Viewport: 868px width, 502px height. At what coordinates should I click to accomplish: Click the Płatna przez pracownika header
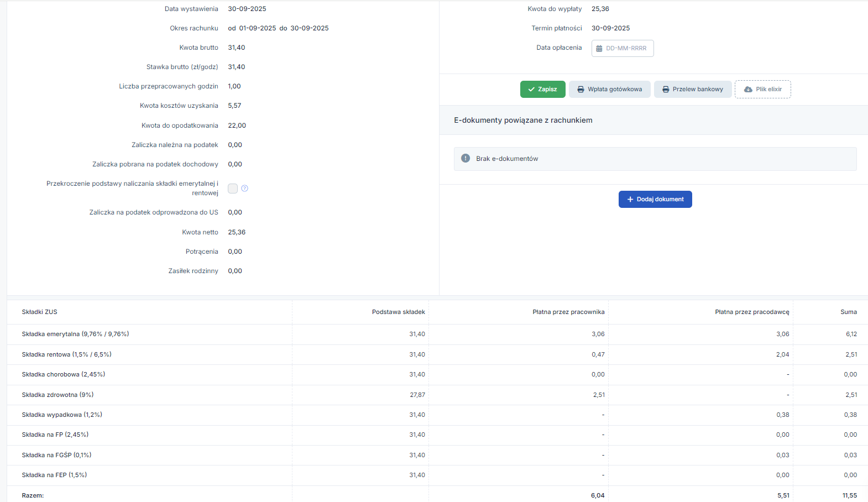[568, 312]
